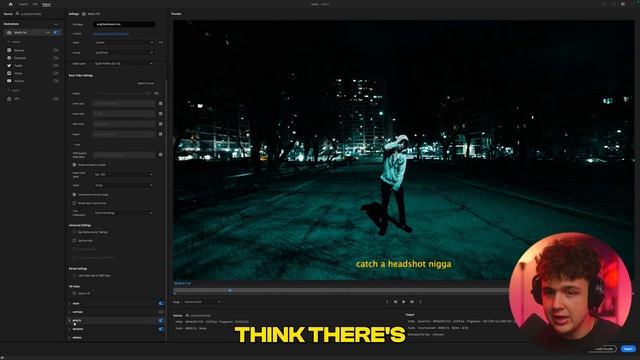This screenshot has width=640, height=360.
Task: Click the Vimeo destination icon
Action: pos(9,73)
